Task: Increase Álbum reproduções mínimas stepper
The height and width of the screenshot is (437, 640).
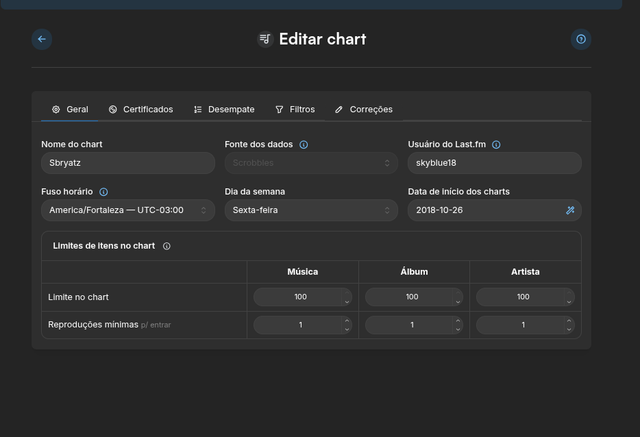Action: (458, 320)
